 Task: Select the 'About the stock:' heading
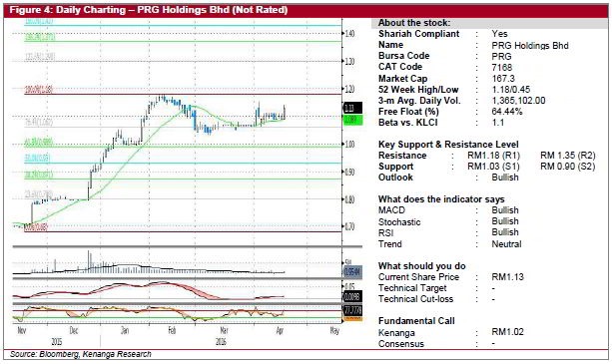tap(414, 23)
